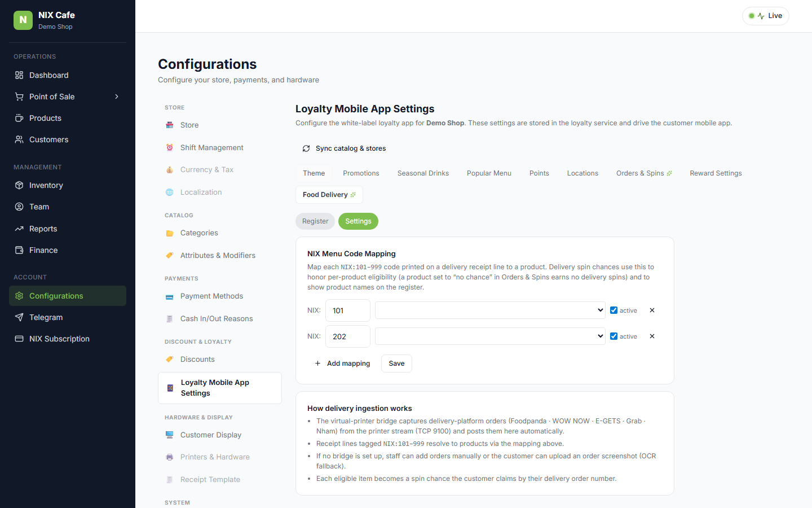Image resolution: width=812 pixels, height=508 pixels.
Task: Click the Finance wallet icon
Action: (19, 250)
